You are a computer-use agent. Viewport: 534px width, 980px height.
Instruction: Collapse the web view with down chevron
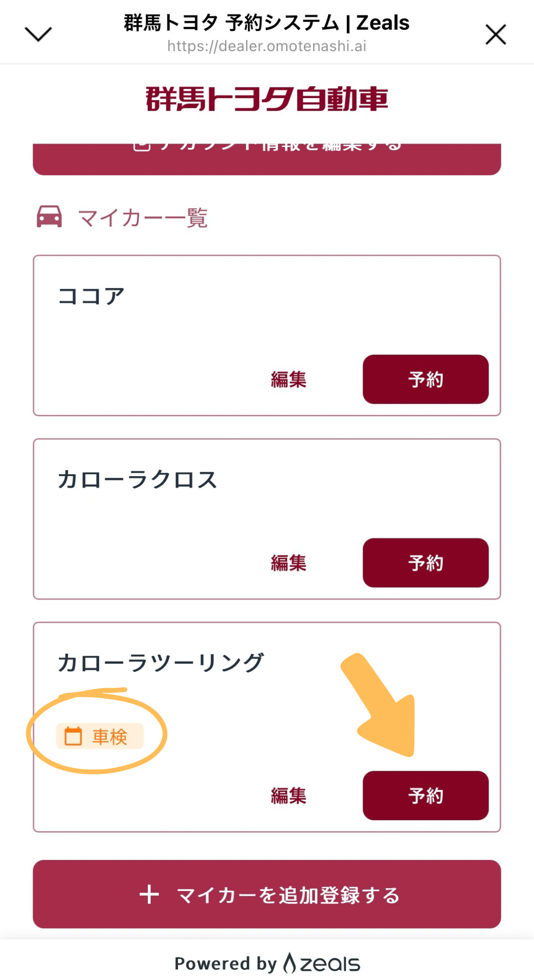click(x=38, y=34)
